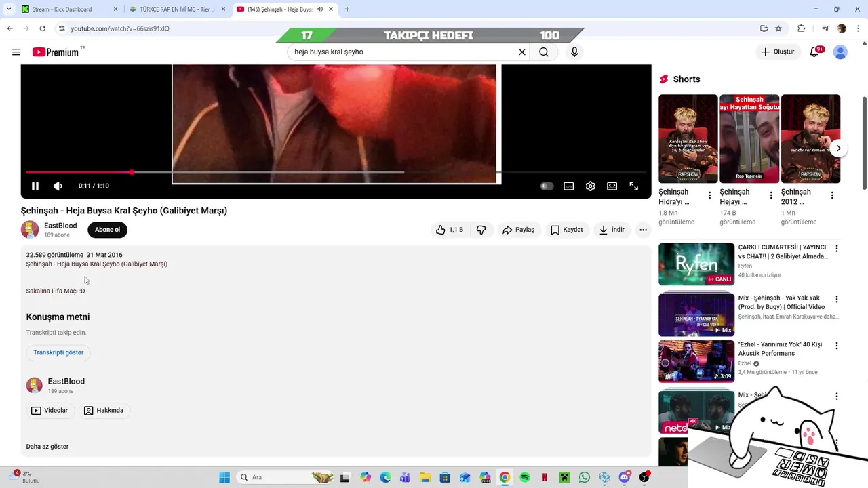Open Chrome three-dot menu

click(x=858, y=28)
